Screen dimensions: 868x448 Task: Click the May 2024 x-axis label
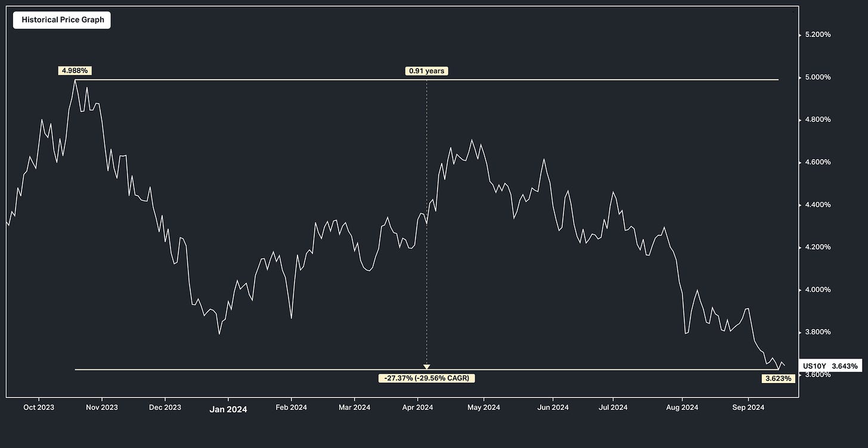[x=483, y=407]
